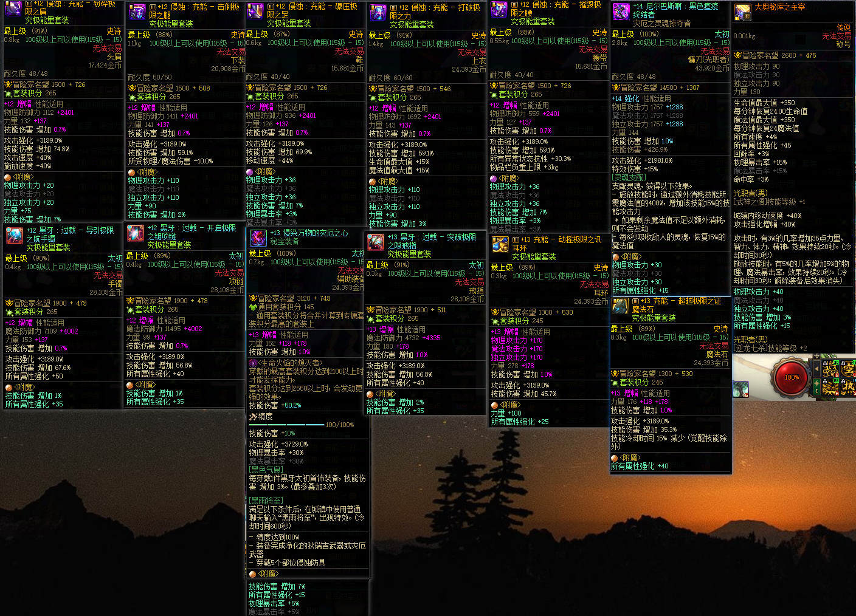Select the necklace icon 之钥项链

pyautogui.click(x=135, y=233)
